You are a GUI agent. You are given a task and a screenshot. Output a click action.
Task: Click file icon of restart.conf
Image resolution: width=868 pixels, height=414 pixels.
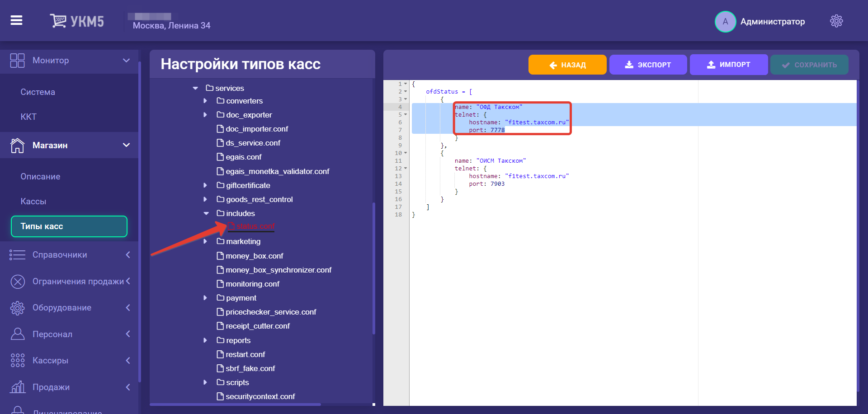220,354
